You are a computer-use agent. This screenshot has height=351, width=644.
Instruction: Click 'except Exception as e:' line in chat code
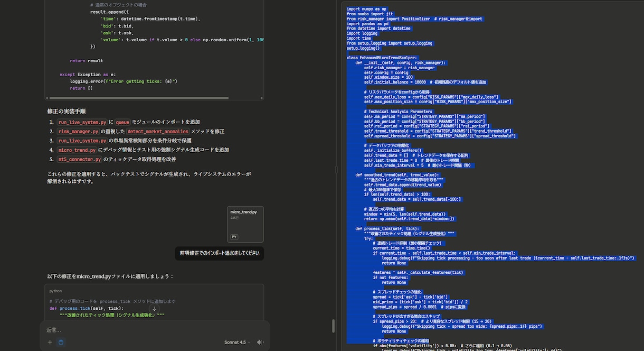click(x=88, y=75)
